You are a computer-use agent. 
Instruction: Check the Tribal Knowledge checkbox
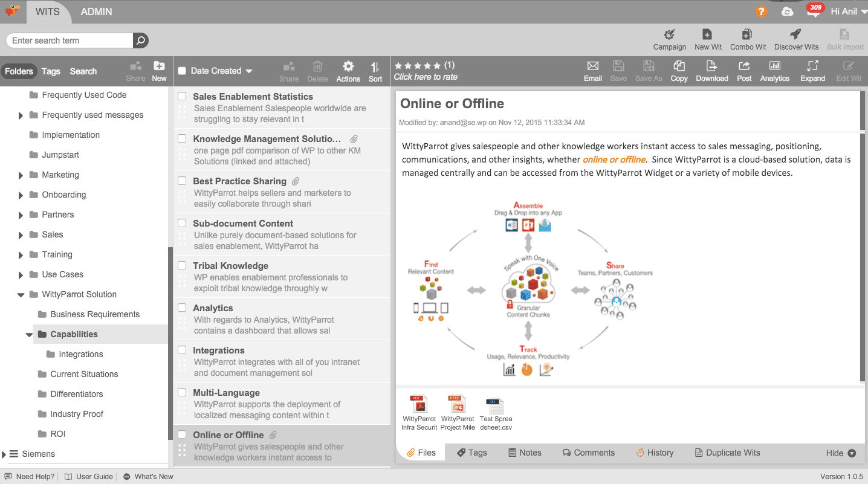tap(182, 265)
